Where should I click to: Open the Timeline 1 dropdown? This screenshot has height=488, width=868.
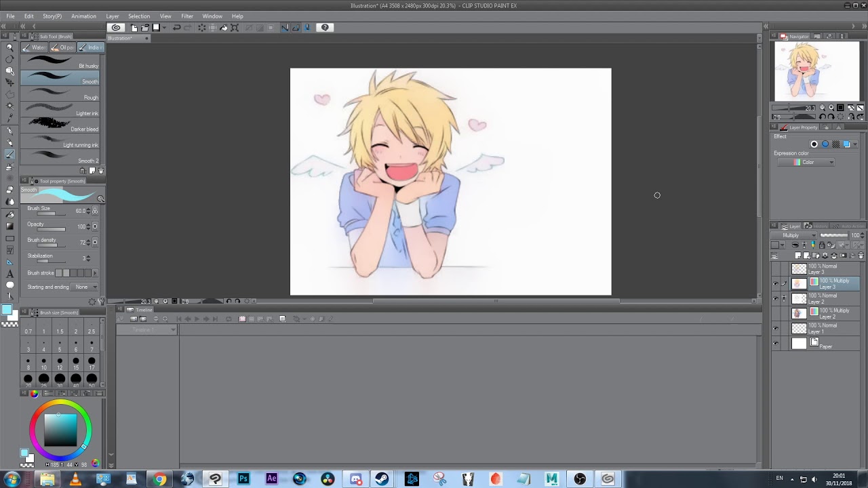146,329
